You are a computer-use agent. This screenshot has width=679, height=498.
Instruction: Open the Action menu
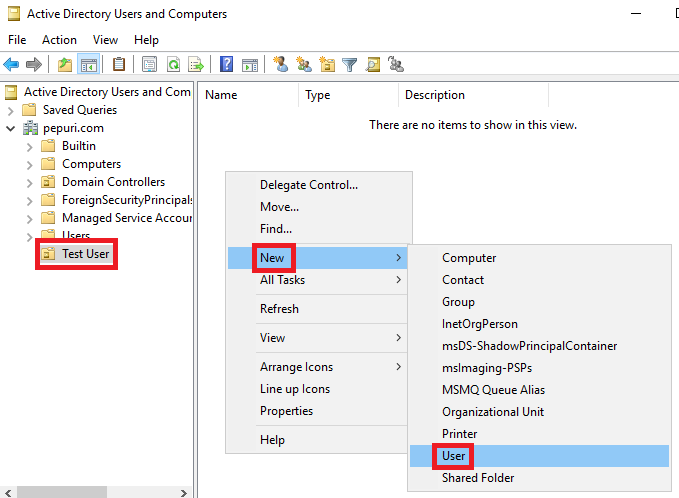coord(59,40)
